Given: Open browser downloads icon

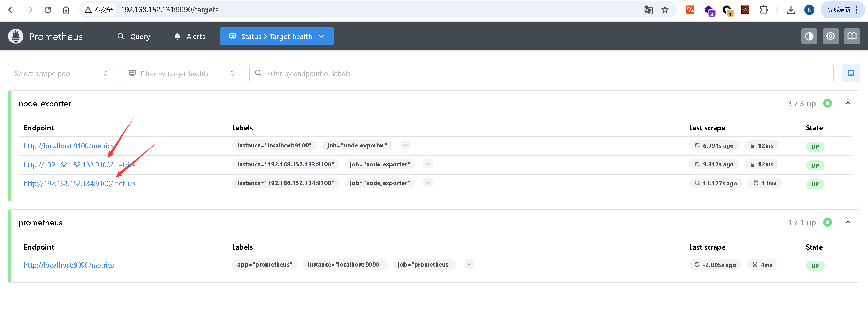Looking at the screenshot, I should [791, 10].
